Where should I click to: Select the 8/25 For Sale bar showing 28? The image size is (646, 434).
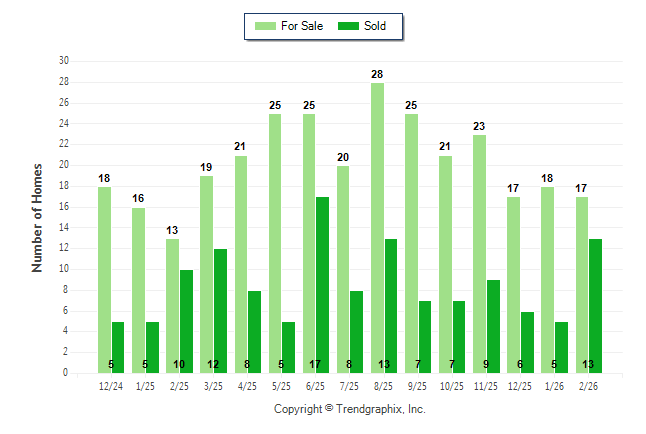(x=377, y=228)
